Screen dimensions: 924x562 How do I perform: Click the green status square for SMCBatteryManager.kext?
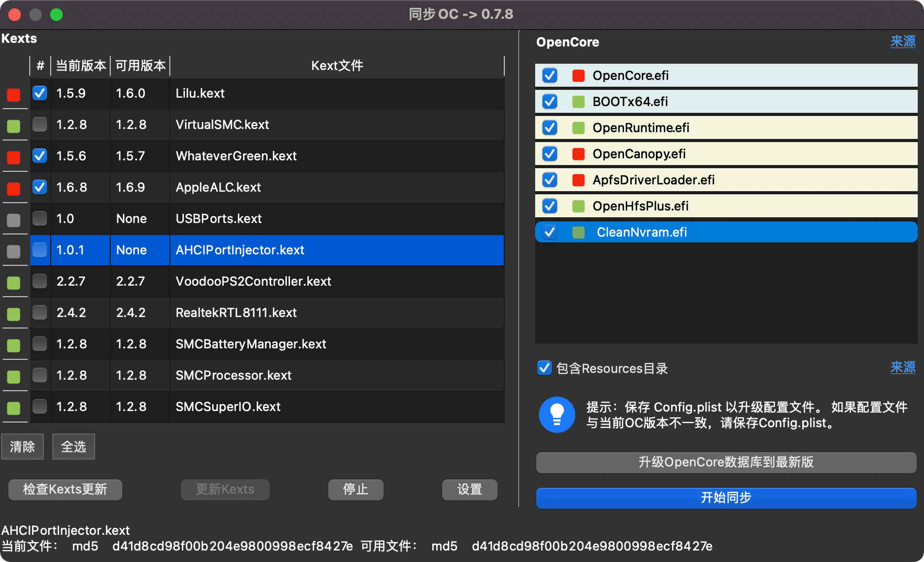[x=14, y=345]
